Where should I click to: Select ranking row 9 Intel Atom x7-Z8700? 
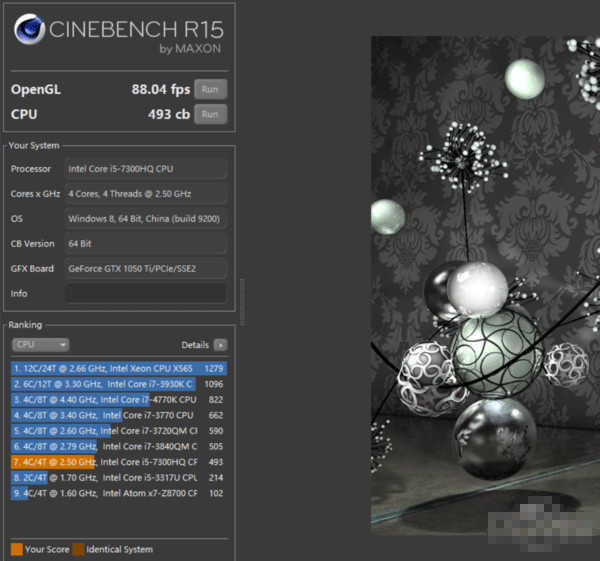point(119,493)
